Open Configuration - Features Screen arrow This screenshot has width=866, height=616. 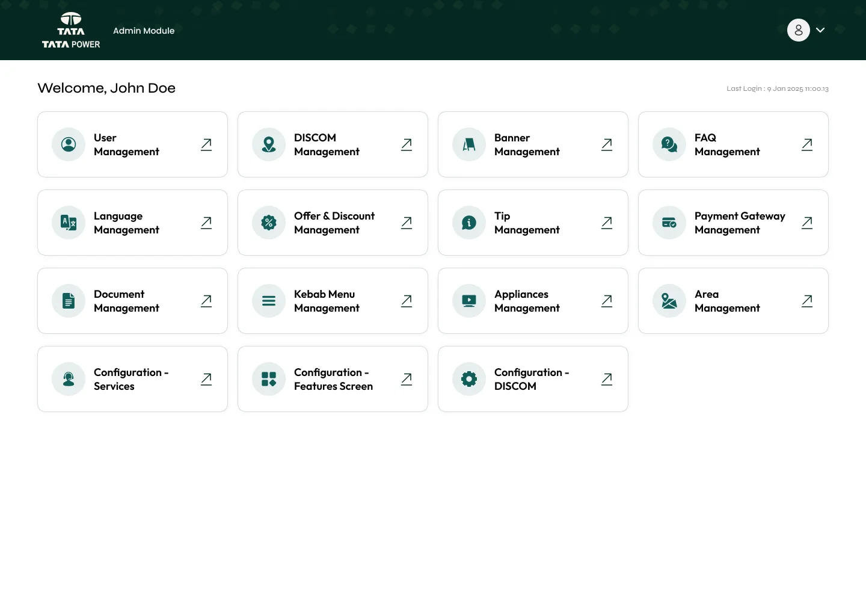[x=407, y=379]
